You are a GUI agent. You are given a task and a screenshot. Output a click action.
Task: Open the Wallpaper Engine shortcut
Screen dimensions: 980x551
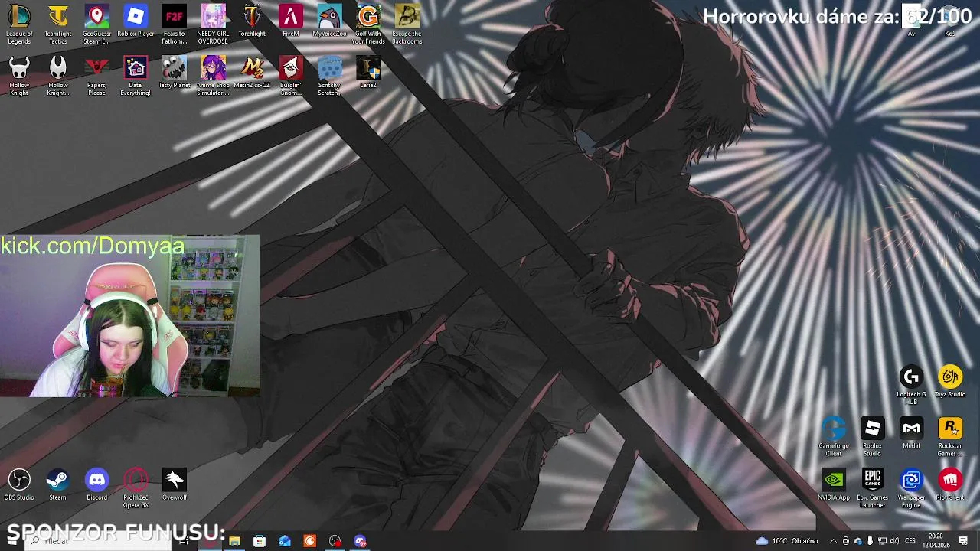(911, 488)
